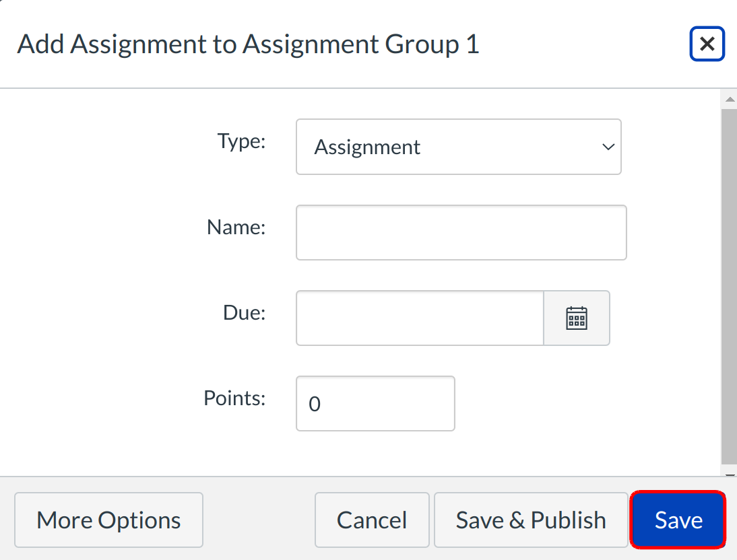Click the dialog title "Add Assignment to Assignment Group 1"
The height and width of the screenshot is (560, 737).
coord(248,44)
